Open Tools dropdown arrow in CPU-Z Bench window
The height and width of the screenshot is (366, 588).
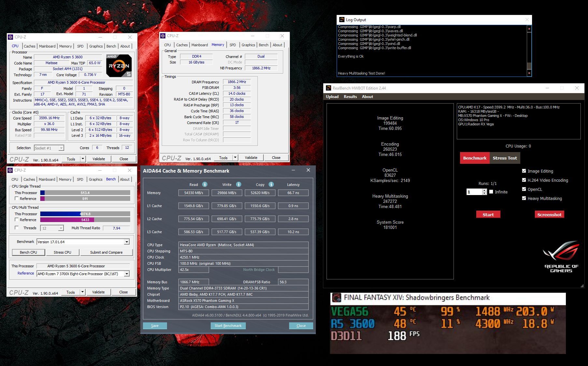coord(82,292)
